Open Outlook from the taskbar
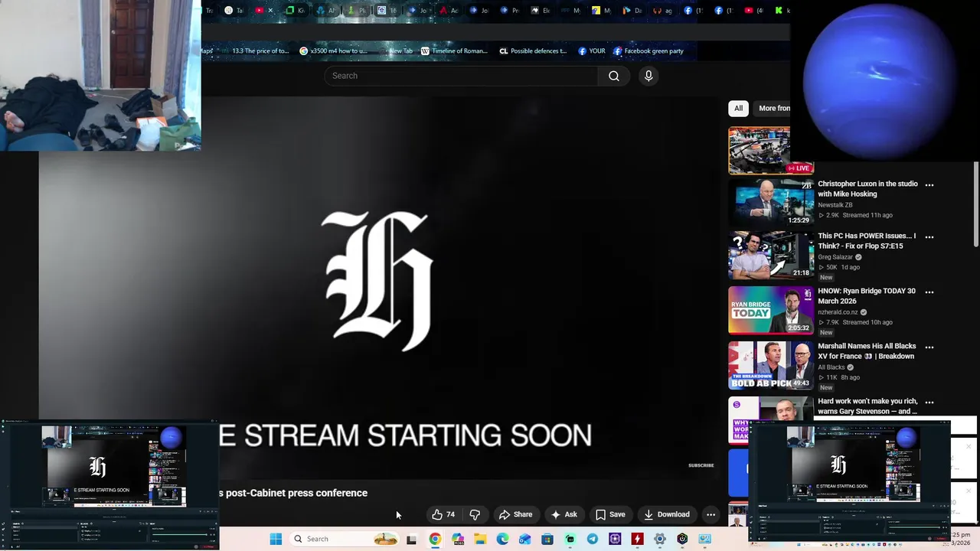The height and width of the screenshot is (551, 980). click(x=524, y=539)
